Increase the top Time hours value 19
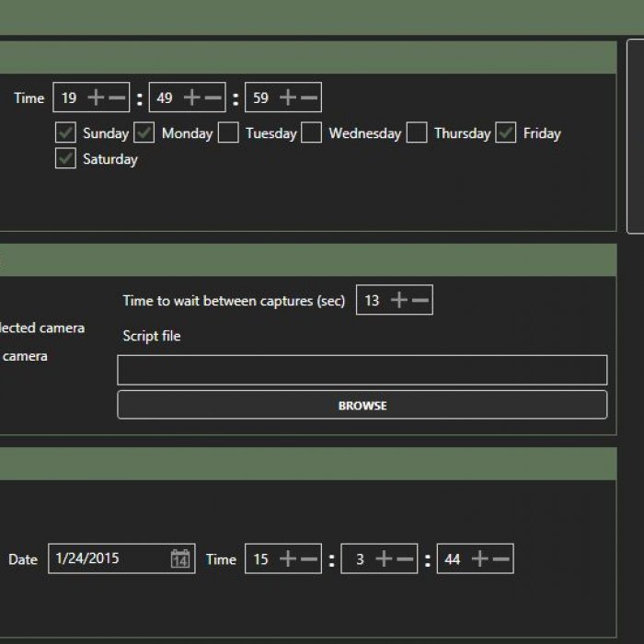Viewport: 644px width, 644px height. coord(96,98)
